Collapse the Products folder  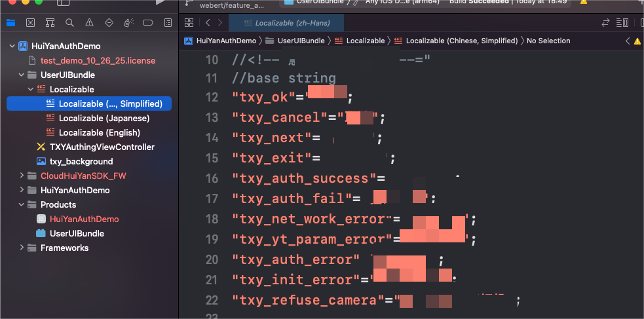click(x=22, y=204)
